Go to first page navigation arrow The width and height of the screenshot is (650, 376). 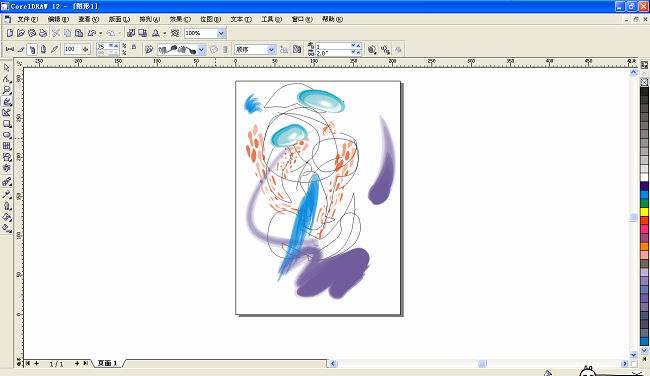28,363
